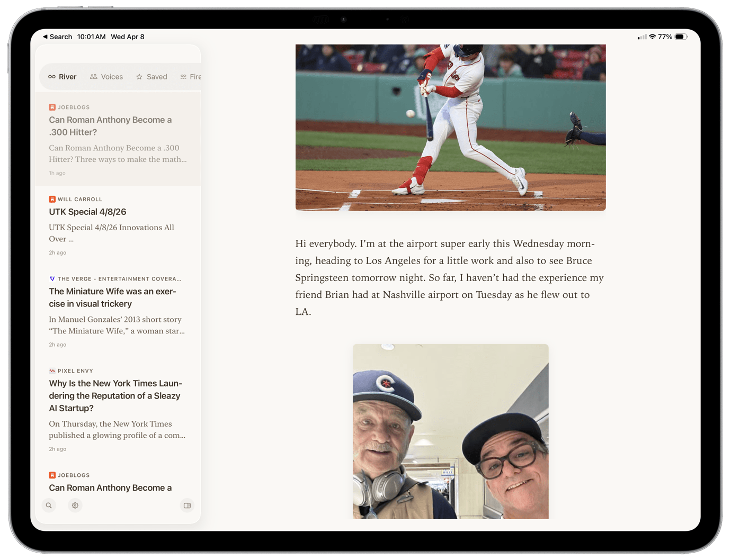Tap the baseball batter hero image
This screenshot has height=560, width=731.
point(450,127)
